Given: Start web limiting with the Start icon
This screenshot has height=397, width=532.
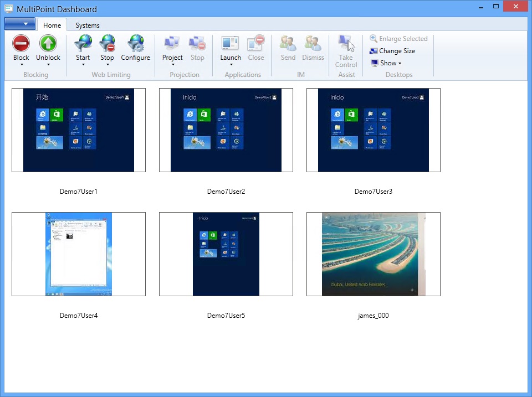Looking at the screenshot, I should coord(83,43).
